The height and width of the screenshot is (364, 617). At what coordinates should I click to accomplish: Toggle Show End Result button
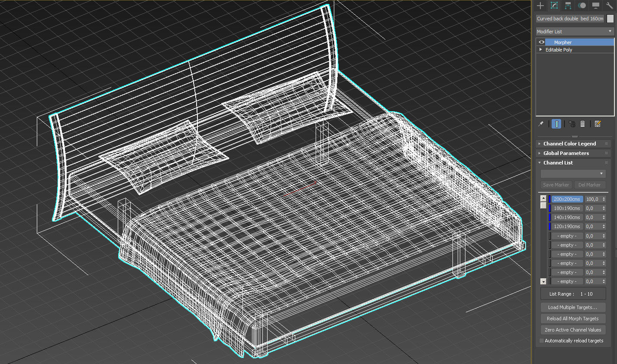click(x=557, y=124)
